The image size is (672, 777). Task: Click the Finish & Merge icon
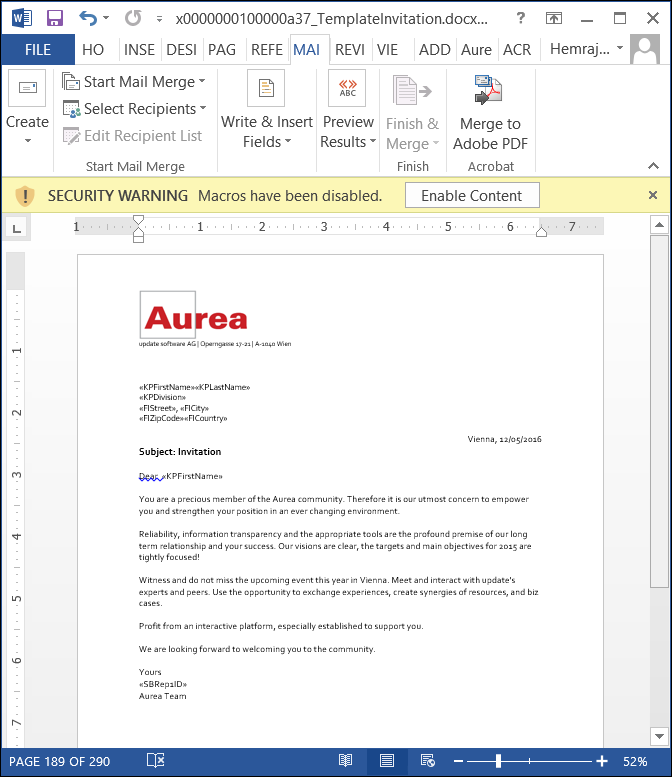(x=412, y=90)
